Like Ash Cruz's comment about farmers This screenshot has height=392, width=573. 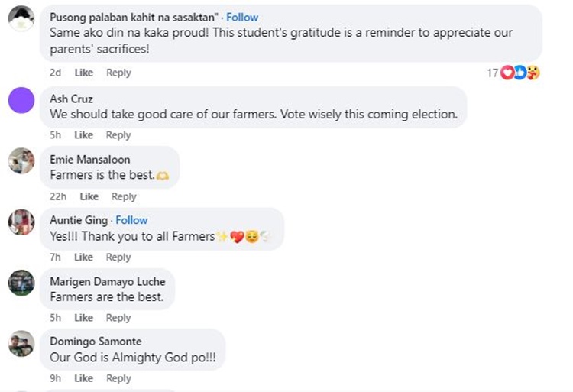(x=83, y=135)
